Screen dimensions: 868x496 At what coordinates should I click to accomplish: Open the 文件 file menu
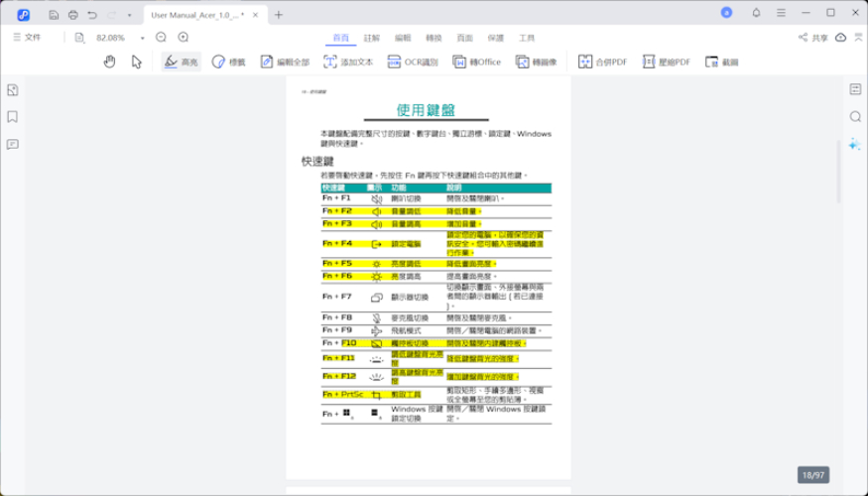tap(27, 37)
